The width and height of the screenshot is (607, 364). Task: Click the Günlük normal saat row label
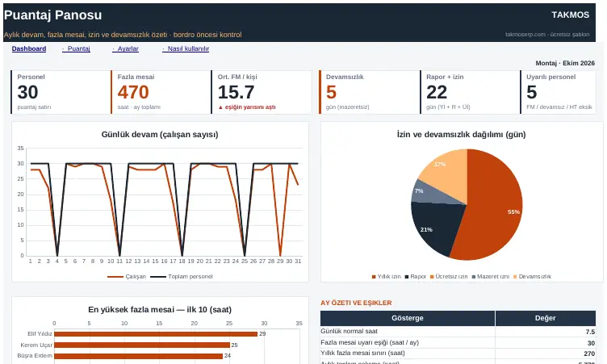click(x=350, y=331)
